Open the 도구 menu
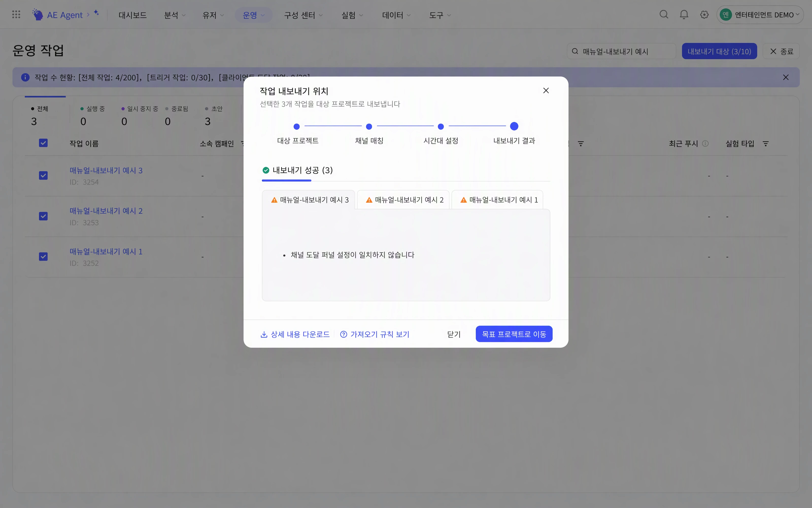Screen dimensions: 812x508 pyautogui.click(x=440, y=15)
